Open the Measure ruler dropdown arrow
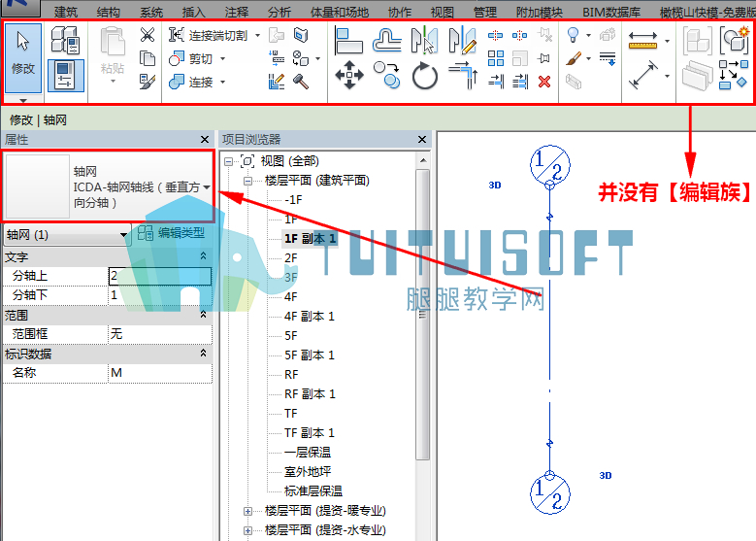Viewport: 756px width, 541px height. coord(667,41)
